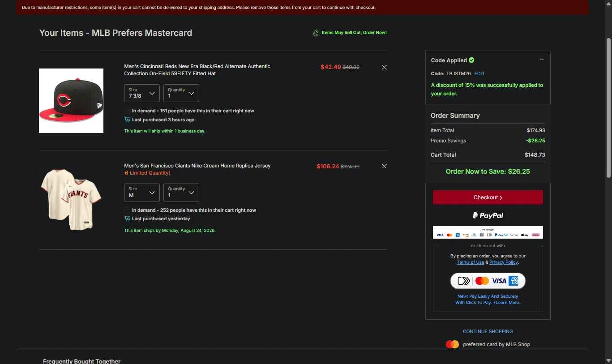612x364 pixels.
Task: Click the Click to Pay arrows icon in payment button
Action: pyautogui.click(x=464, y=281)
